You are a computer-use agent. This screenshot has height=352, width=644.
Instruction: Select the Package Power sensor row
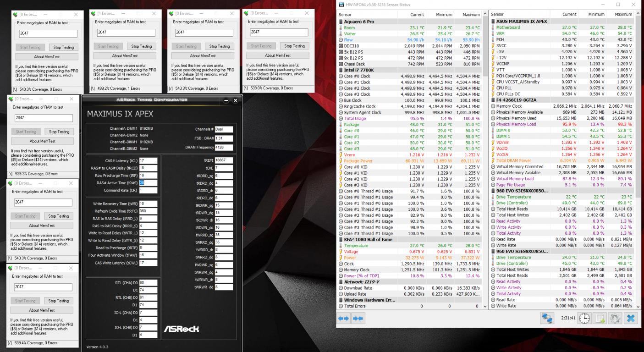pos(410,161)
